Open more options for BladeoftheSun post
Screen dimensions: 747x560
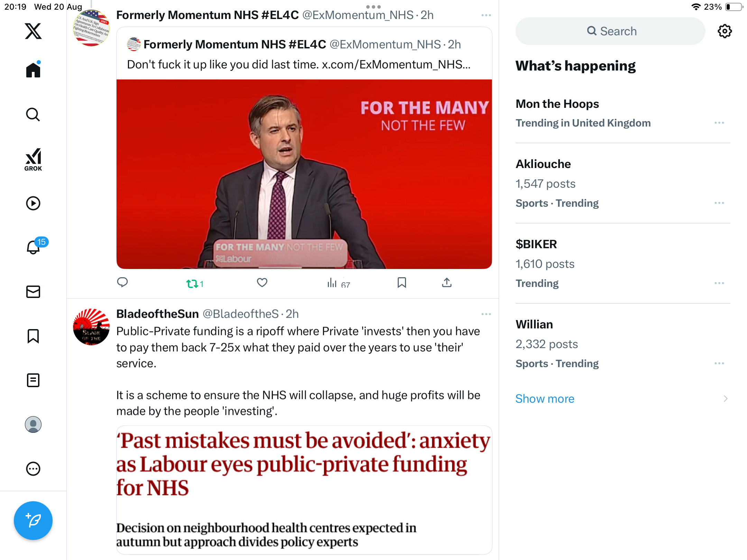coord(486,314)
